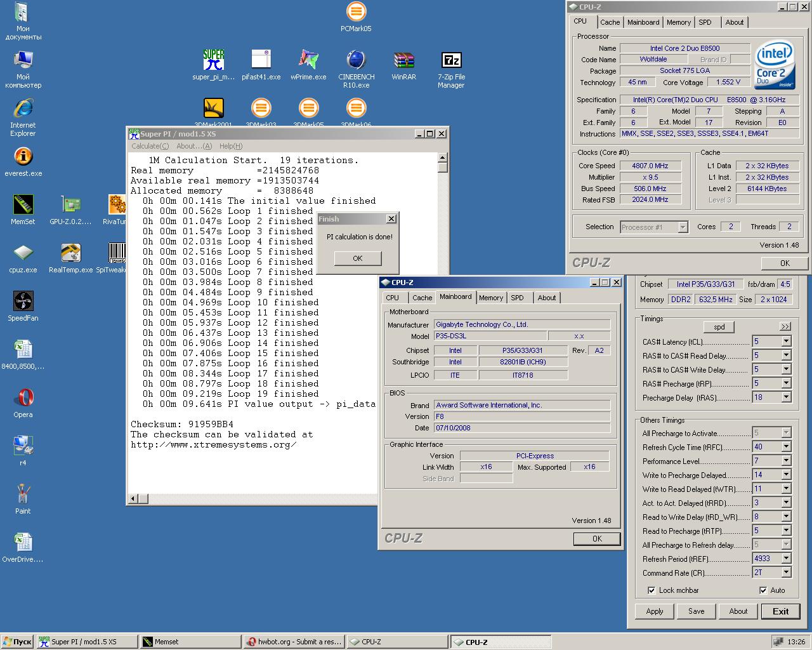This screenshot has height=650, width=812.
Task: Click the Checksum: 91959BB4 text line
Action: click(182, 424)
